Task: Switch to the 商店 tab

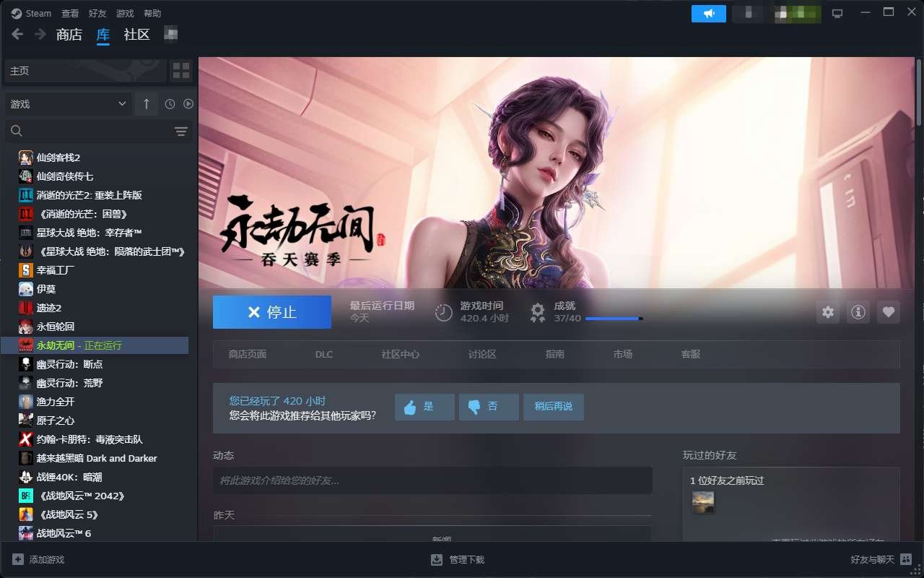Action: click(69, 34)
